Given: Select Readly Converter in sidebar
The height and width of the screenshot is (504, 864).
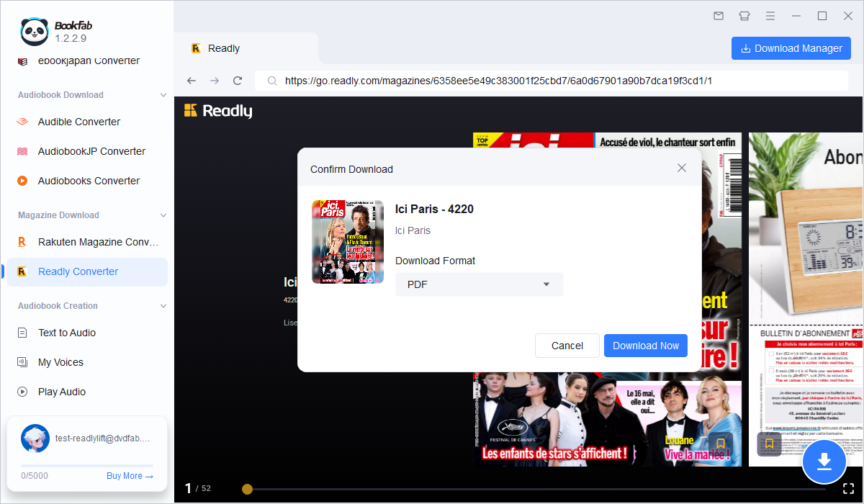Looking at the screenshot, I should click(x=87, y=271).
